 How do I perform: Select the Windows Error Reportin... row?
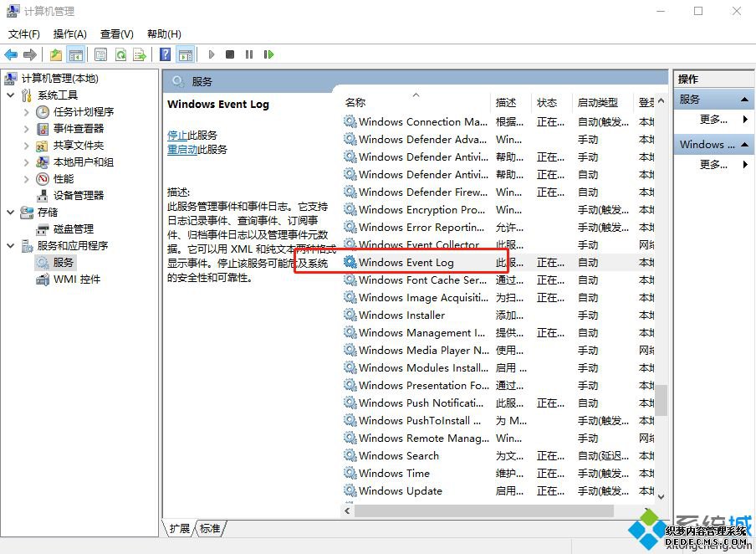498,227
